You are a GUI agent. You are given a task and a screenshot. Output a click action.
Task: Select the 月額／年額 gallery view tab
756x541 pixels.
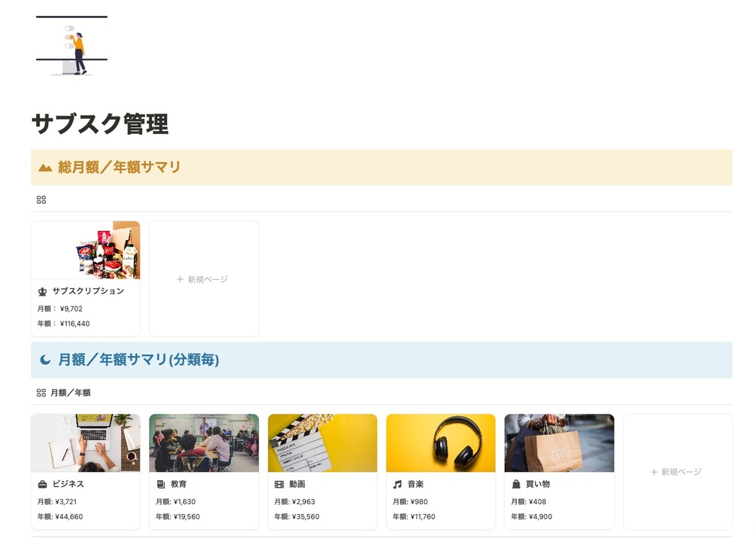point(64,393)
